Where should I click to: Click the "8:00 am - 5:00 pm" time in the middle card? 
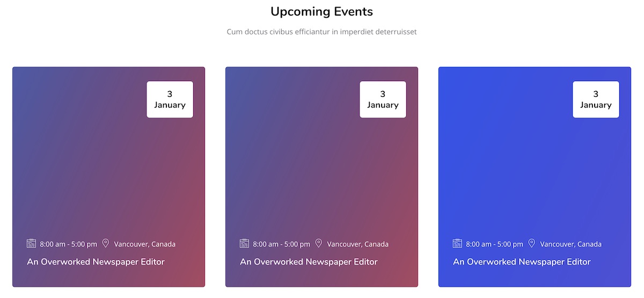pyautogui.click(x=281, y=244)
